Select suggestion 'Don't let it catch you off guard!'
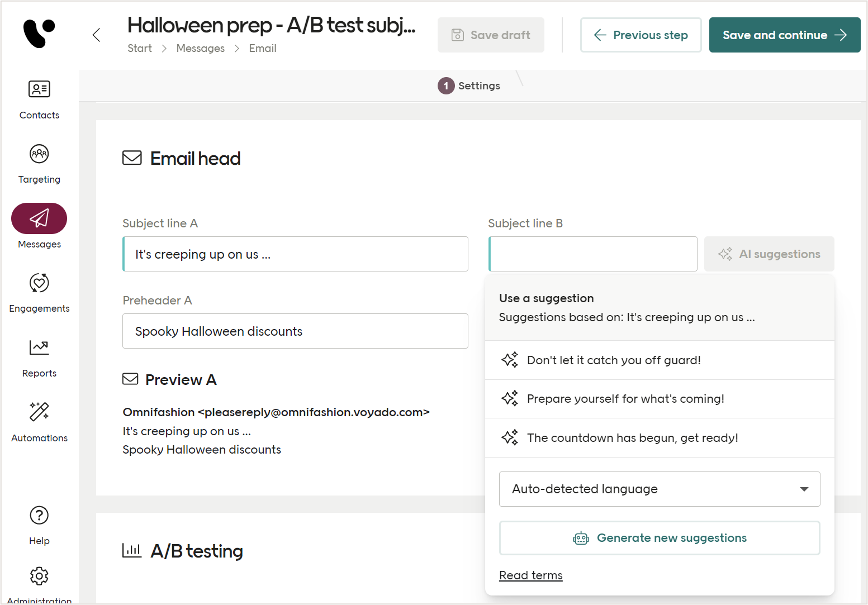The height and width of the screenshot is (605, 868). pos(614,360)
